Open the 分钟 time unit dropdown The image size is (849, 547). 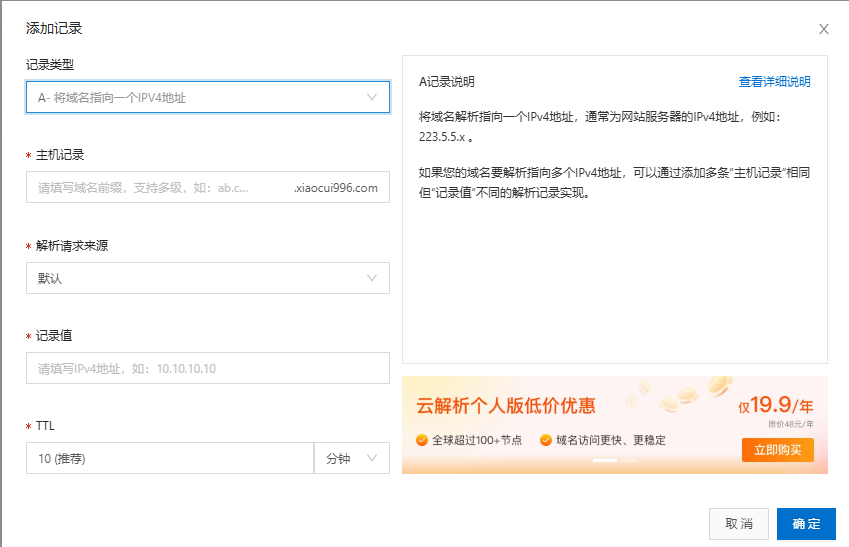351,459
